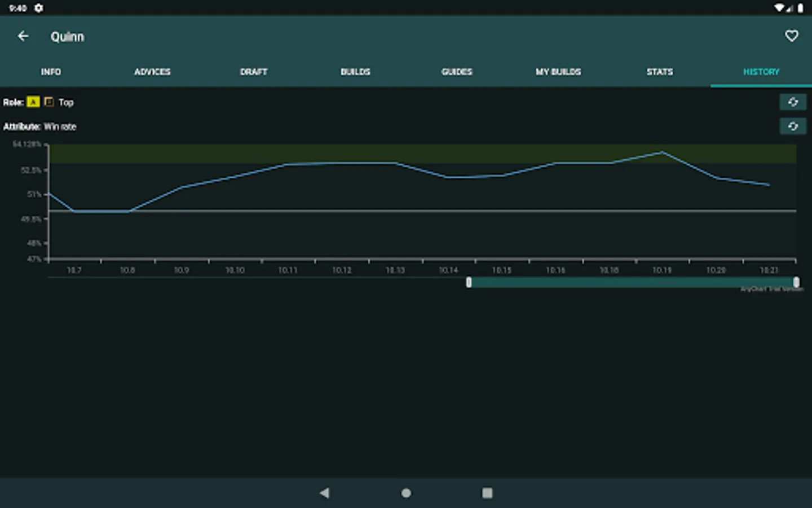Image resolution: width=812 pixels, height=508 pixels.
Task: Click the 48% label on y-axis
Action: (34, 243)
